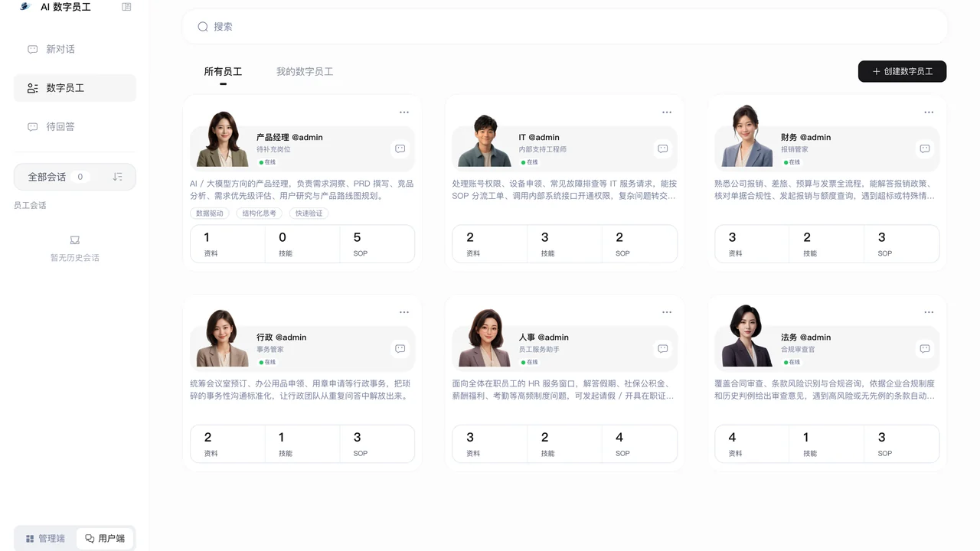Switch to 用户端 mode
The width and height of the screenshot is (980, 551).
(x=105, y=539)
